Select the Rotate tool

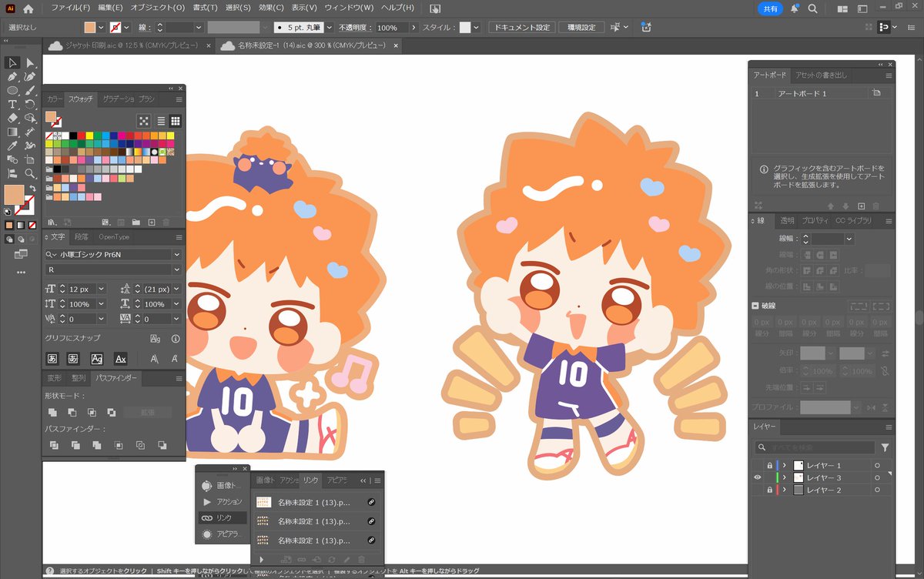[30, 104]
